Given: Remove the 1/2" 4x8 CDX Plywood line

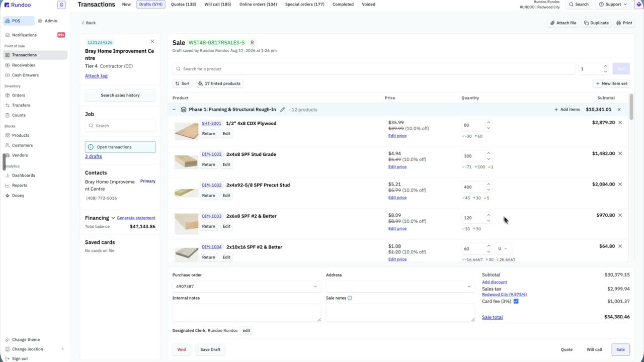Looking at the screenshot, I should [620, 123].
